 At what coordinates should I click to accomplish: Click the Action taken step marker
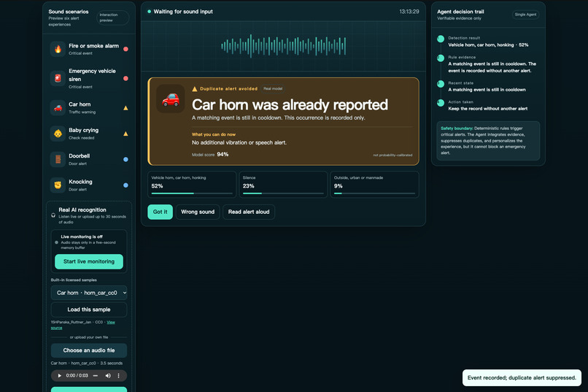(x=441, y=103)
